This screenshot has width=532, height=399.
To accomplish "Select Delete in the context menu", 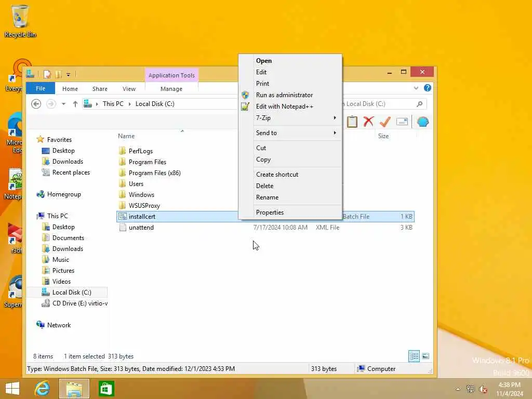I will tap(290, 186).
